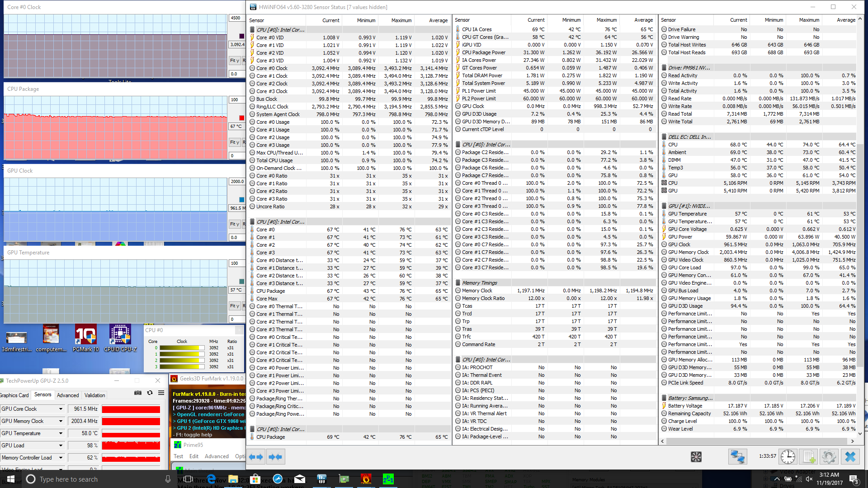
Task: Open Task View on taskbar
Action: tap(188, 479)
